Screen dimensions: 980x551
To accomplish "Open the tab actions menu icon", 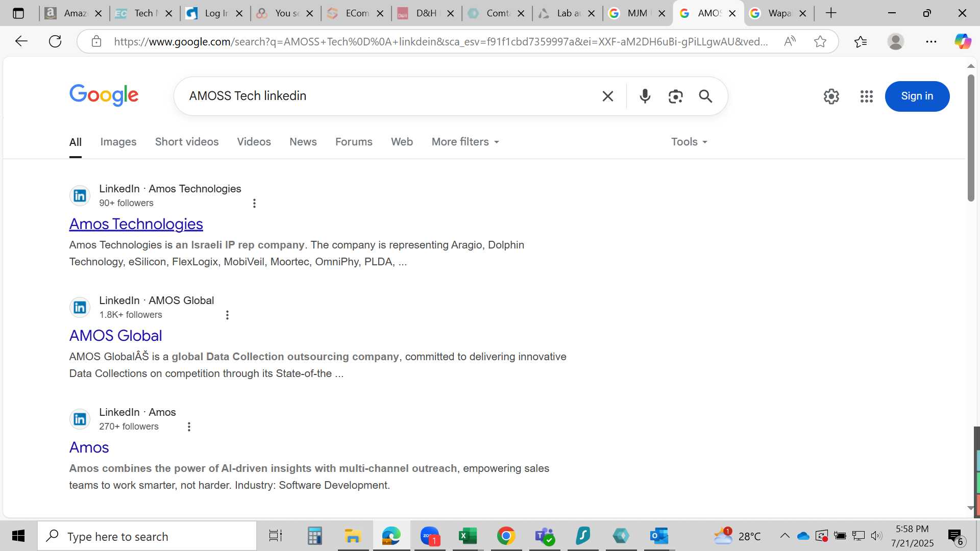I will pos(18,13).
